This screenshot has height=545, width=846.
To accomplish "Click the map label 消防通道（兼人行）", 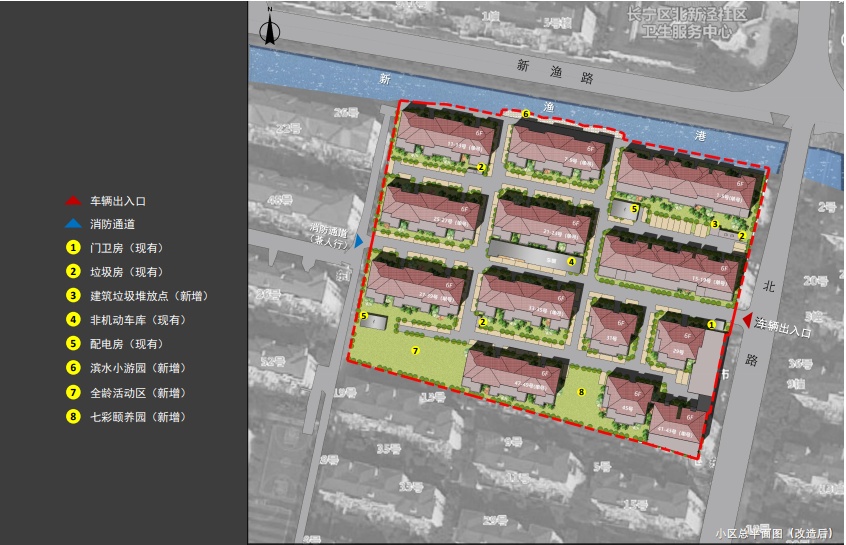I will [x=329, y=237].
